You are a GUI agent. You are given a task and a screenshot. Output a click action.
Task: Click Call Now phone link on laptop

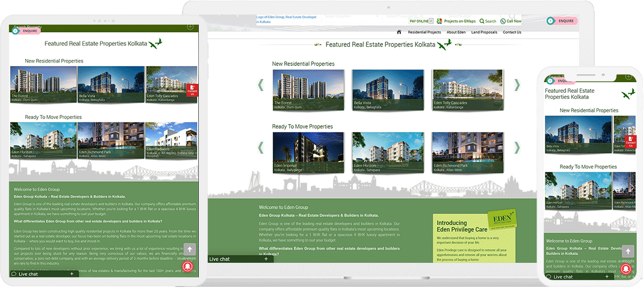(x=511, y=21)
